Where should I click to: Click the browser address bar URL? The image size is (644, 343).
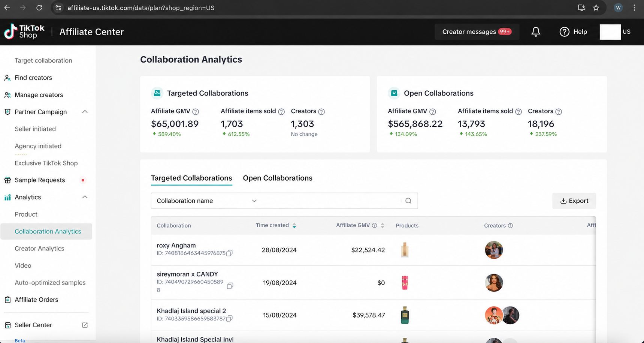click(x=141, y=7)
